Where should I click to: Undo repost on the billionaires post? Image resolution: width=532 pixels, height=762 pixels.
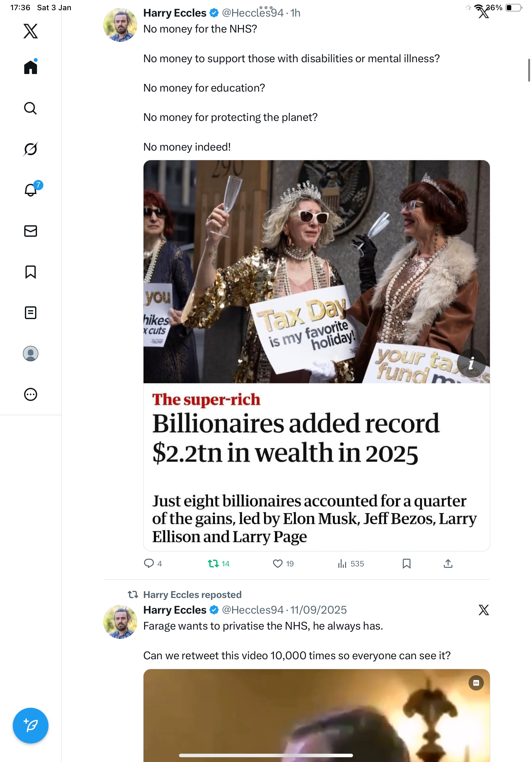pyautogui.click(x=213, y=564)
